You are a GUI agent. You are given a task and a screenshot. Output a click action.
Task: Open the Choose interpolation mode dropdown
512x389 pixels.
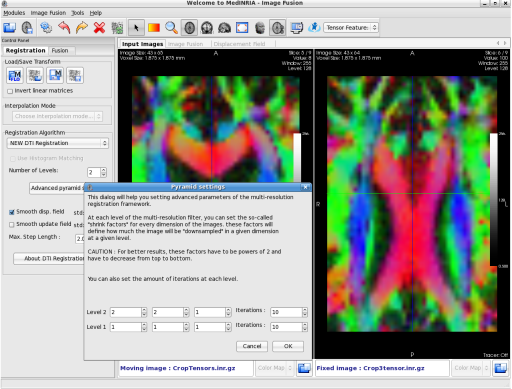[57, 116]
